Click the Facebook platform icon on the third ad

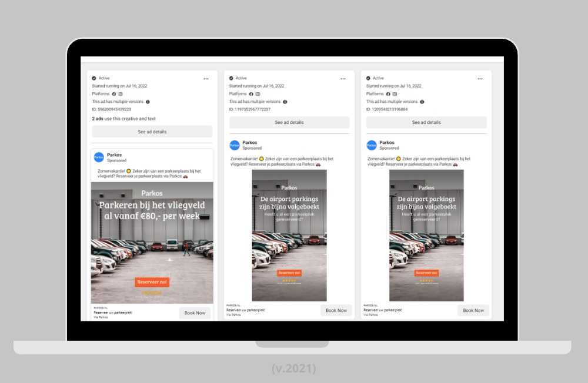coord(388,94)
